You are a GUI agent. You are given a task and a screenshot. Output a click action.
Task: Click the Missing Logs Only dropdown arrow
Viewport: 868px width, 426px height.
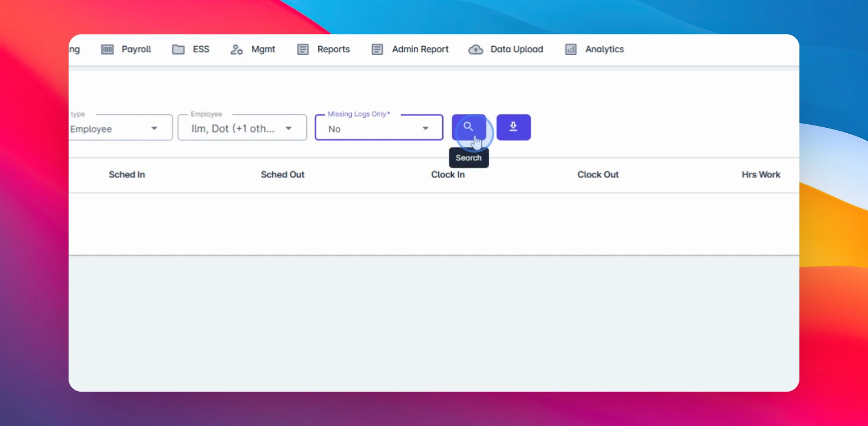(x=425, y=128)
